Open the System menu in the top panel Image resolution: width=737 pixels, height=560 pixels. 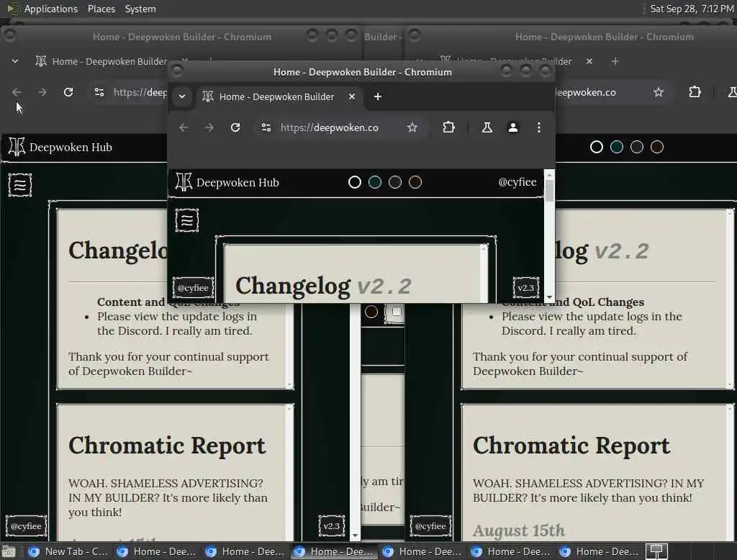pos(140,9)
